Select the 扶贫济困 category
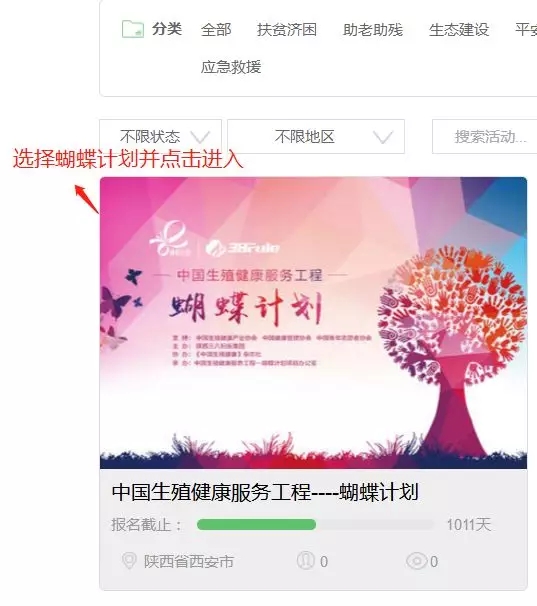 [x=287, y=30]
